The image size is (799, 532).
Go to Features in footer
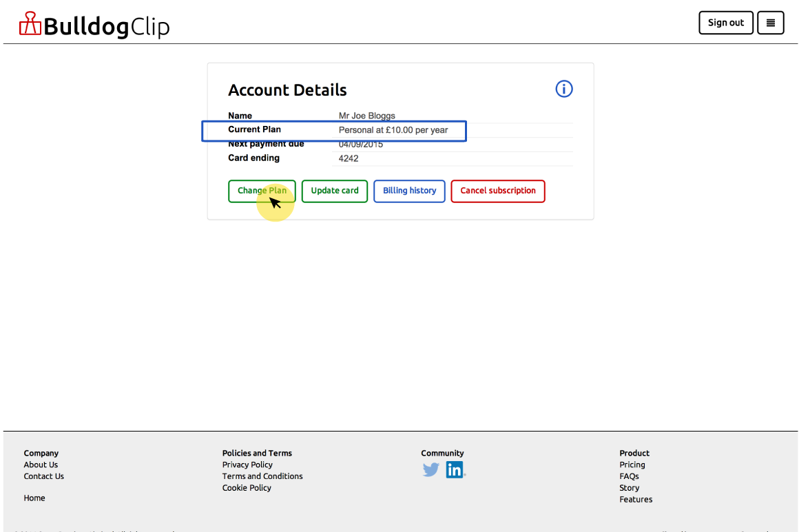pos(635,500)
